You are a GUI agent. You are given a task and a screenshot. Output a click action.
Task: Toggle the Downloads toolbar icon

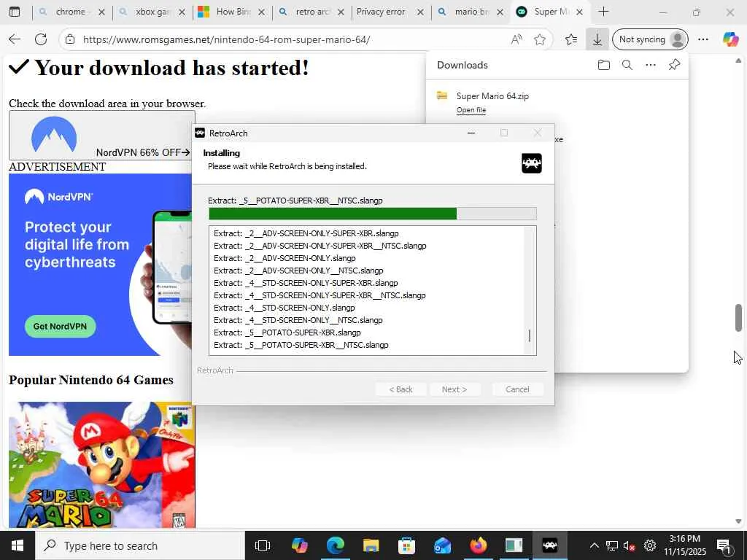[x=597, y=39]
